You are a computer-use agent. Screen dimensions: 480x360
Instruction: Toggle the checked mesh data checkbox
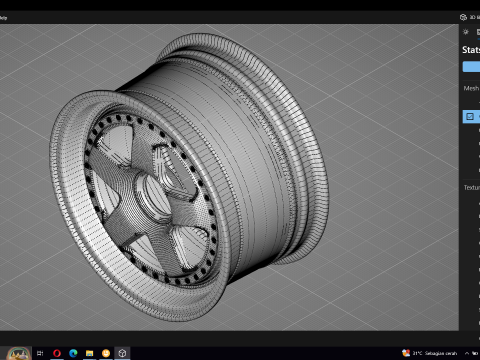coord(470,116)
